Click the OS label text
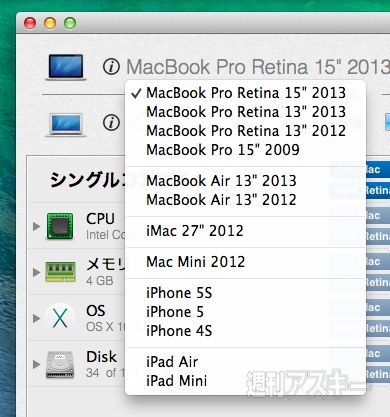The image size is (390, 417). 96,311
